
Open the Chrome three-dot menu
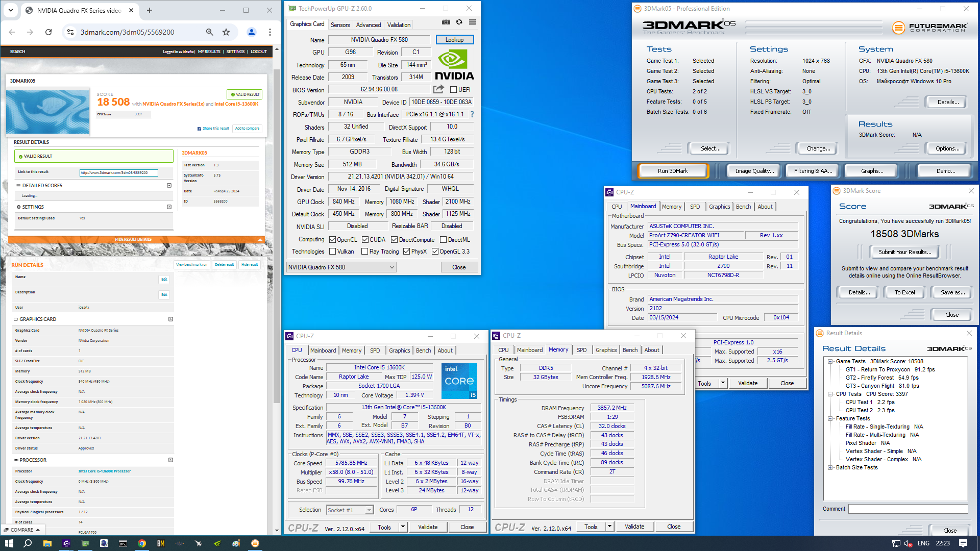270,32
